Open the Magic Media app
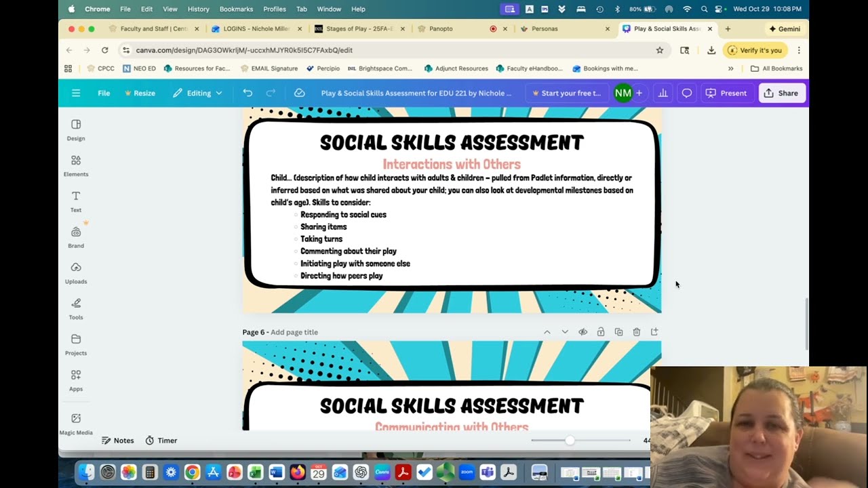 pos(76,424)
